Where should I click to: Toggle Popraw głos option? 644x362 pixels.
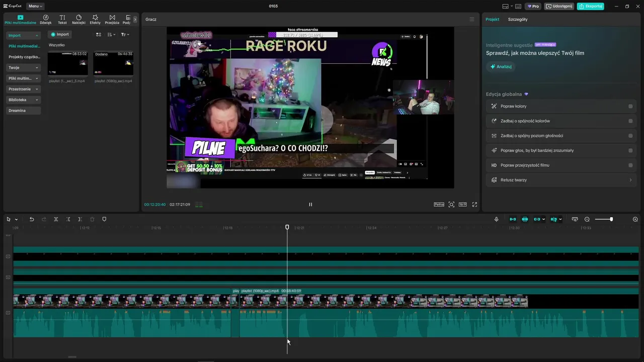coord(630,150)
